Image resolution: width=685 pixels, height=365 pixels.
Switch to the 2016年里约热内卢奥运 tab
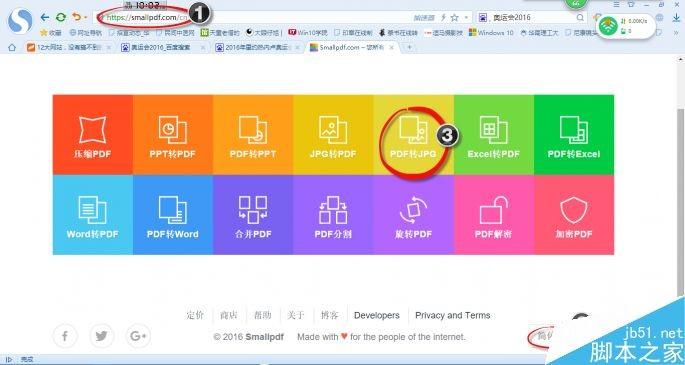[256, 48]
